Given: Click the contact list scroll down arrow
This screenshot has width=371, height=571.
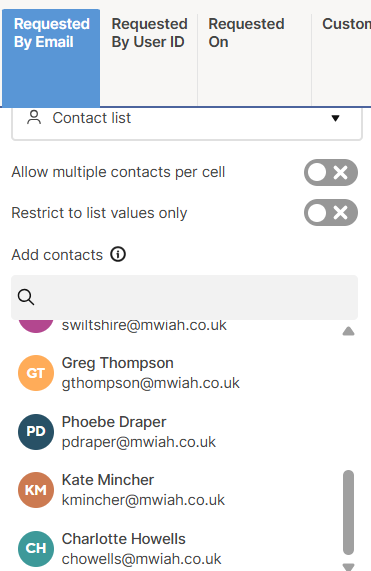Looking at the screenshot, I should (348, 567).
